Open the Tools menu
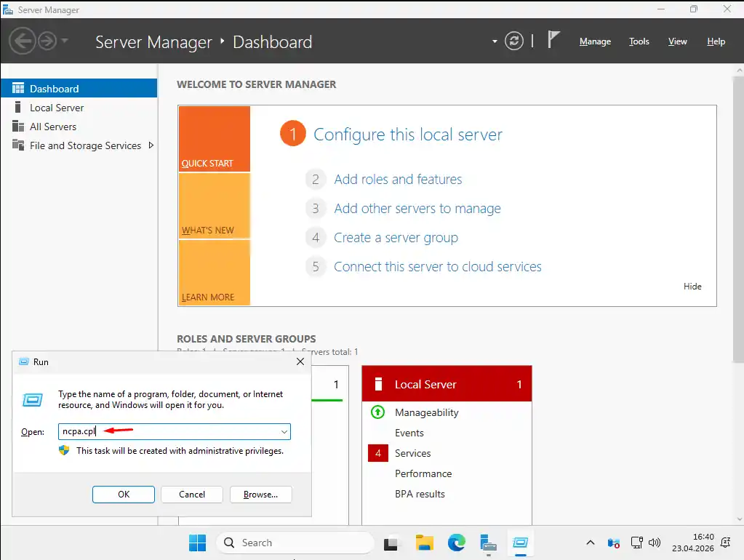744x560 pixels. pyautogui.click(x=639, y=41)
